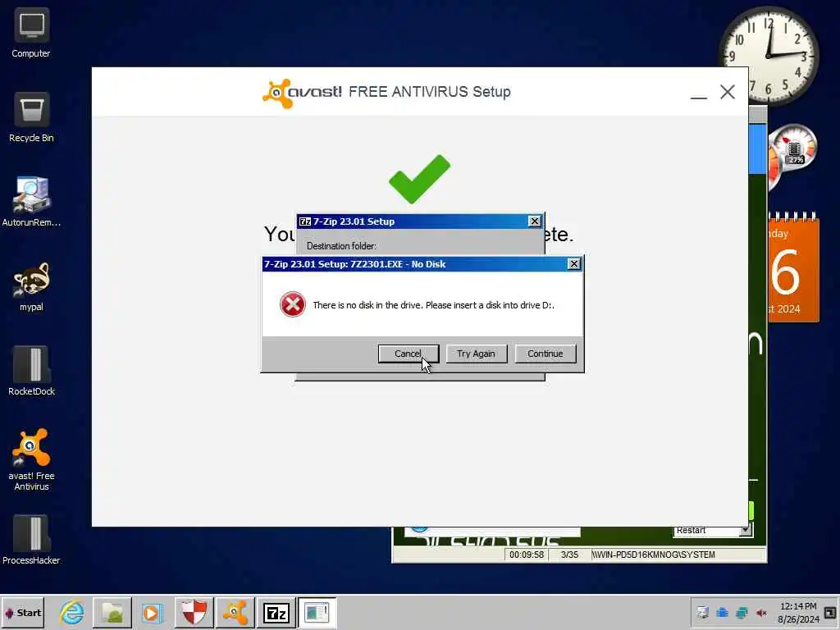Select the AutorunRemover desktop shortcut
Image resolution: width=840 pixels, height=630 pixels.
31,202
